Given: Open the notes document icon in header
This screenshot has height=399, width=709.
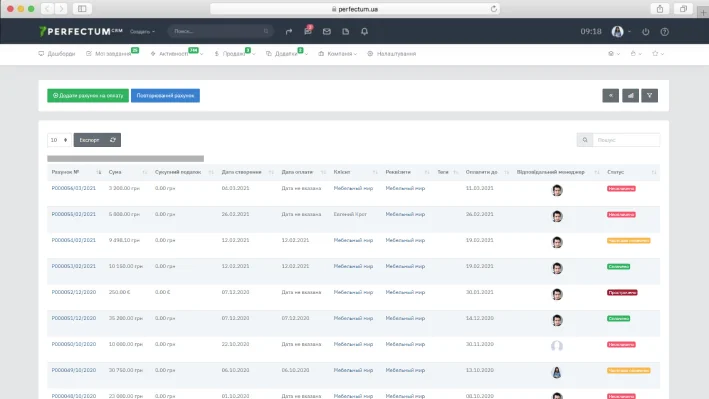Looking at the screenshot, I should pyautogui.click(x=345, y=31).
